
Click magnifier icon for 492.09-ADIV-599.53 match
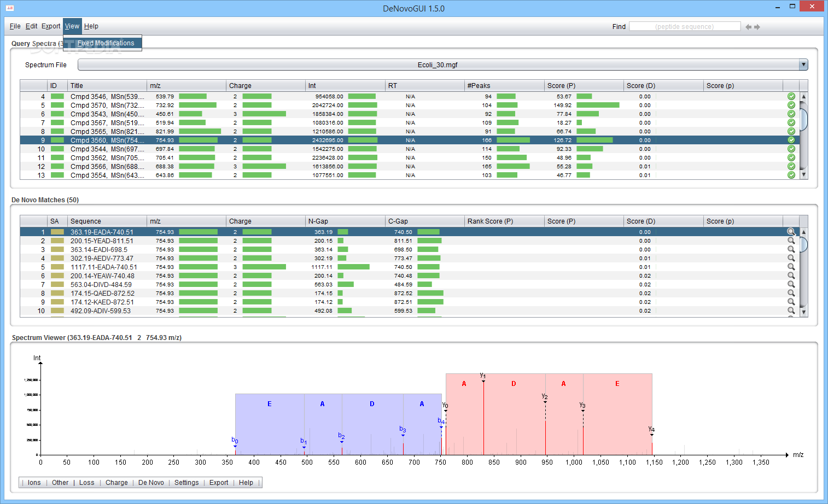coord(791,310)
